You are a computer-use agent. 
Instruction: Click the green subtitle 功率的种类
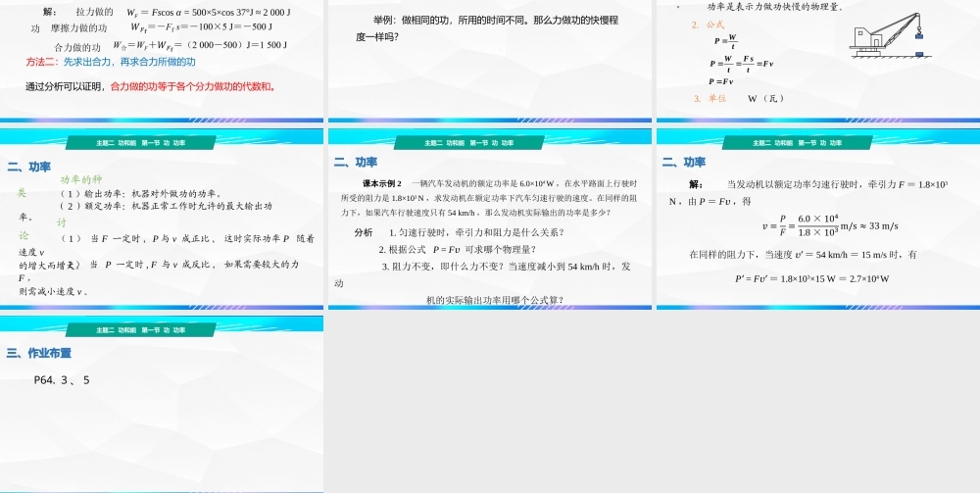tap(81, 179)
